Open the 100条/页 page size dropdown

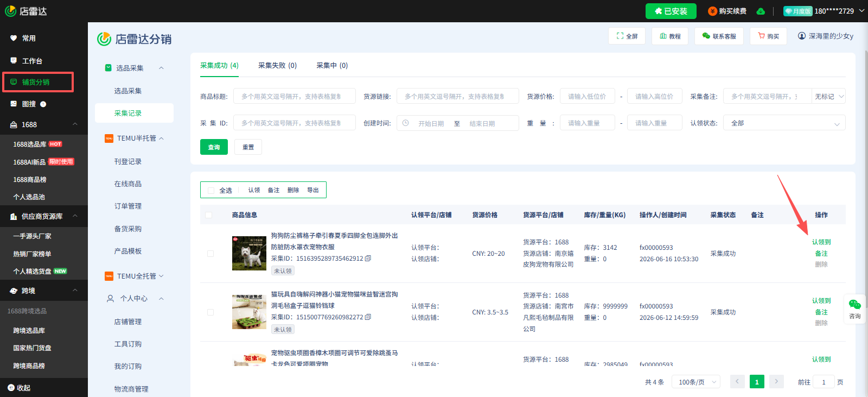point(696,382)
